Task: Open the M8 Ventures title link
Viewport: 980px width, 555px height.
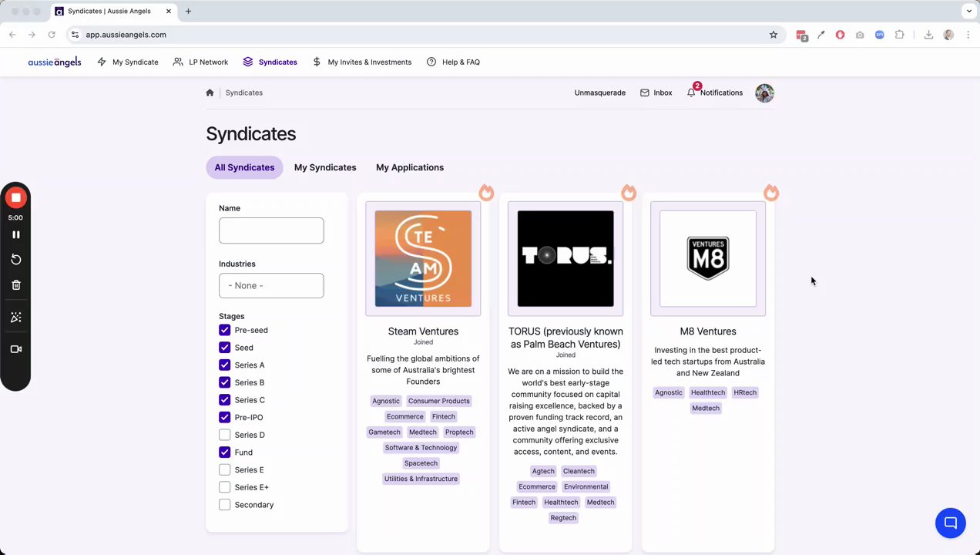Action: tap(708, 331)
